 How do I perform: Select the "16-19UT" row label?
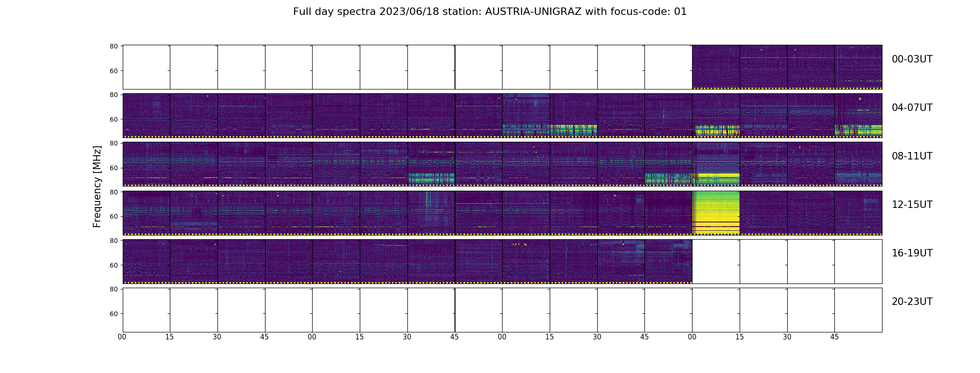pos(912,253)
